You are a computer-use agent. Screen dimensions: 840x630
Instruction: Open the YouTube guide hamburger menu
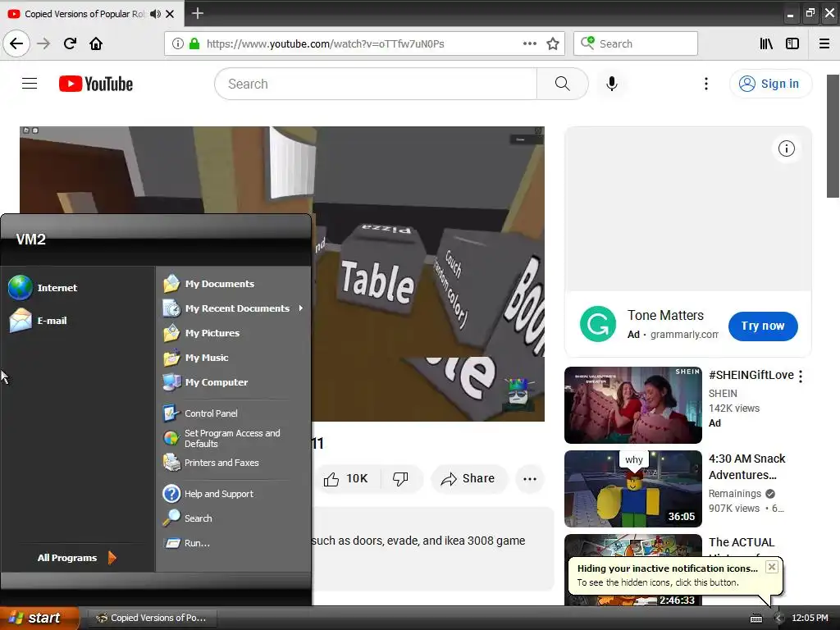(x=30, y=84)
